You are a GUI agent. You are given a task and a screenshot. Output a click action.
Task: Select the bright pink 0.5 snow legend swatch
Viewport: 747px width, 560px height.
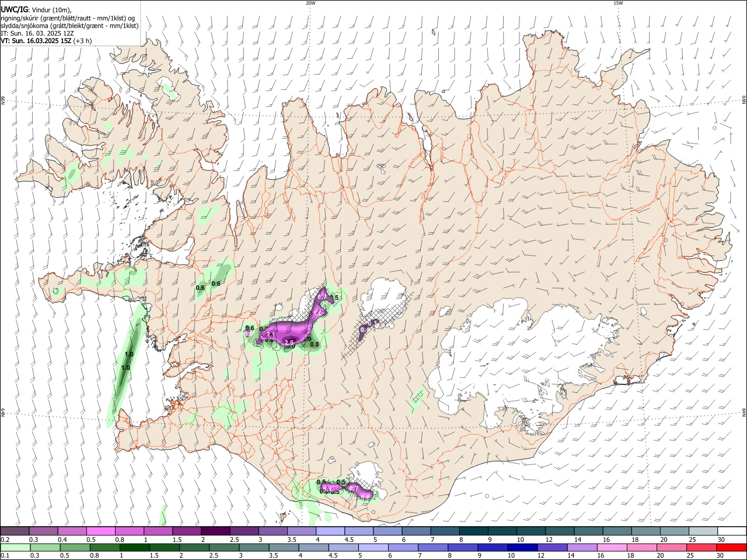(x=100, y=531)
